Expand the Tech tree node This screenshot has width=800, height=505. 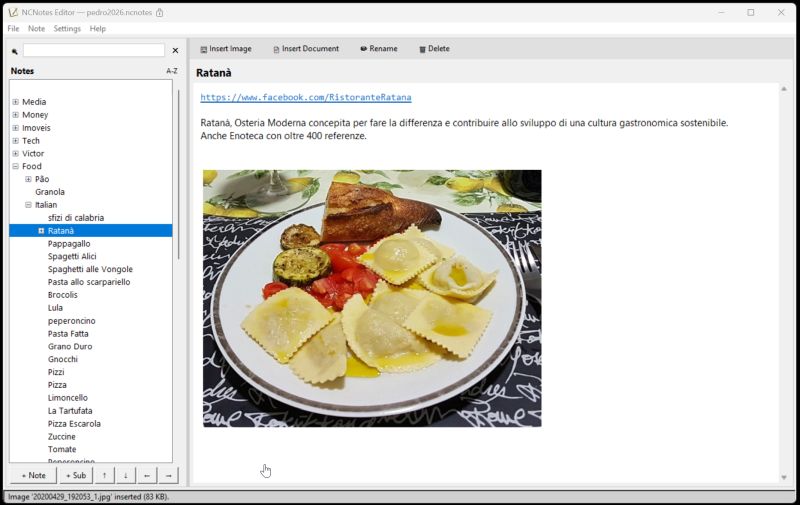click(x=16, y=140)
